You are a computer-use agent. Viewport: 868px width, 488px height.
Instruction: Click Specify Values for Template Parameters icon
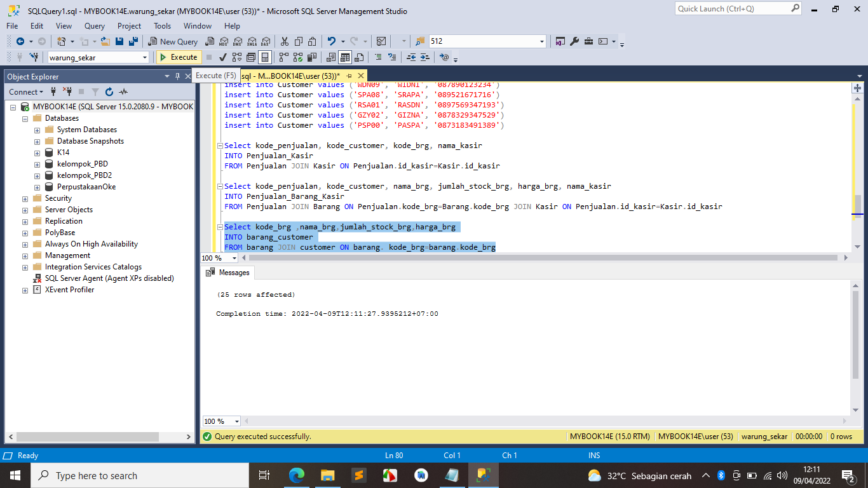(x=445, y=57)
